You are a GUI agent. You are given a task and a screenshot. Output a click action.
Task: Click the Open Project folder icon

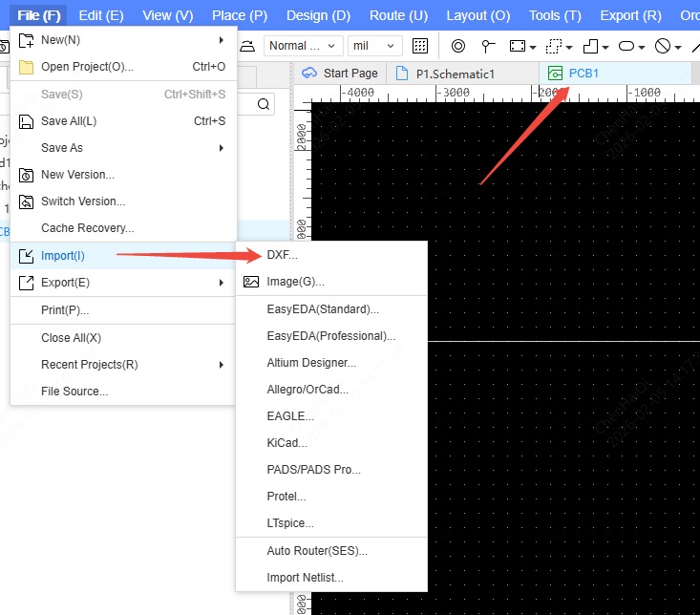pyautogui.click(x=27, y=67)
